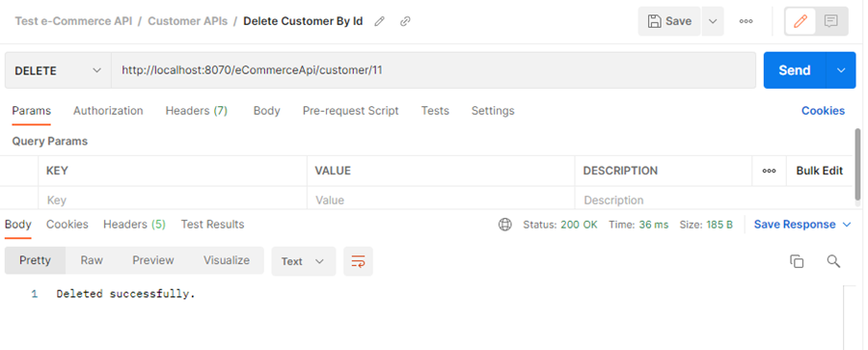Open the DELETE method dropdown
This screenshot has height=350, width=868.
point(58,70)
